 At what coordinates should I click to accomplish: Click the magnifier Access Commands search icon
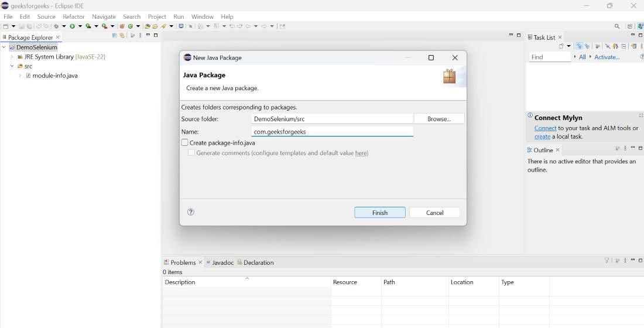[617, 26]
